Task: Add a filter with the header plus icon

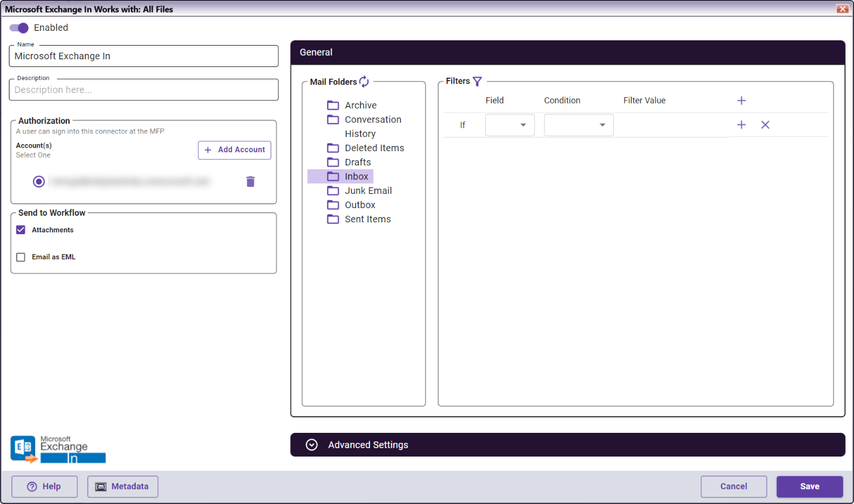Action: [x=741, y=101]
